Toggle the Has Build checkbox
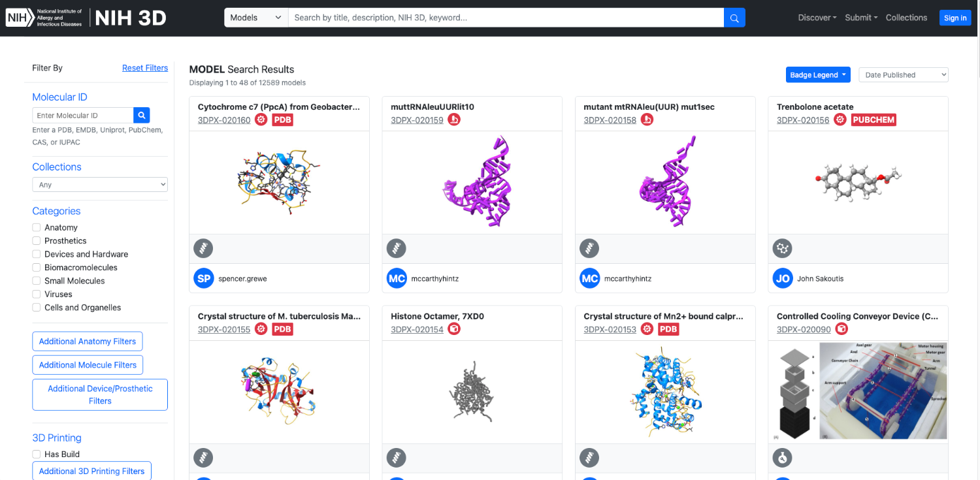This screenshot has height=480, width=980. tap(37, 454)
